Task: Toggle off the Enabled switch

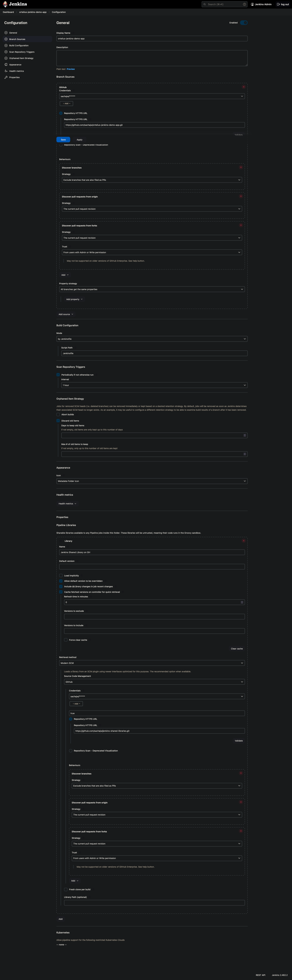Action: [x=244, y=23]
